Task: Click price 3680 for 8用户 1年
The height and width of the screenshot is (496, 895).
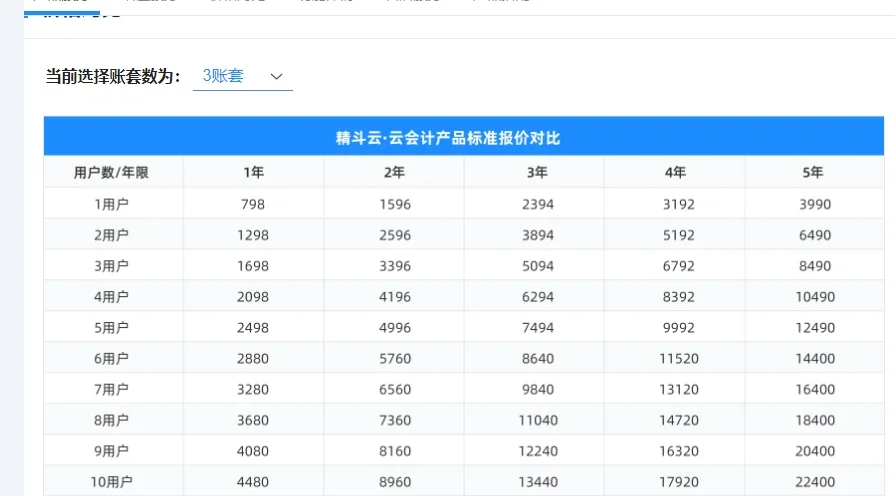Action: 253,420
